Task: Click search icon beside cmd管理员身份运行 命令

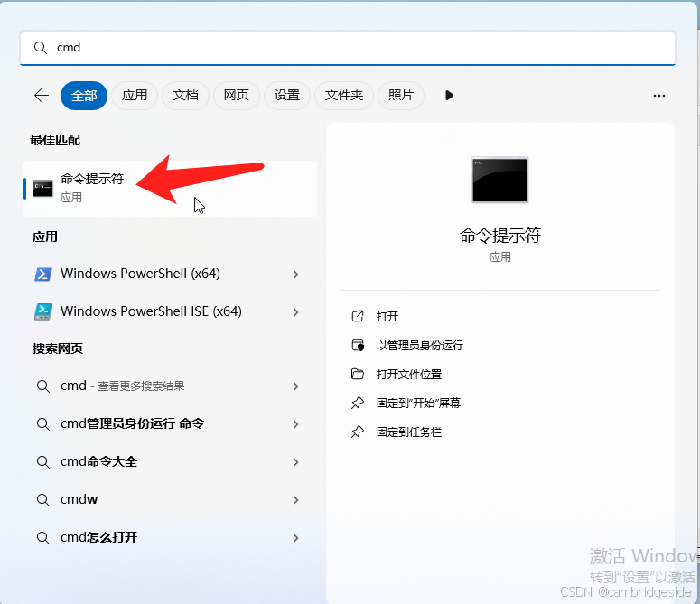Action: click(x=42, y=424)
